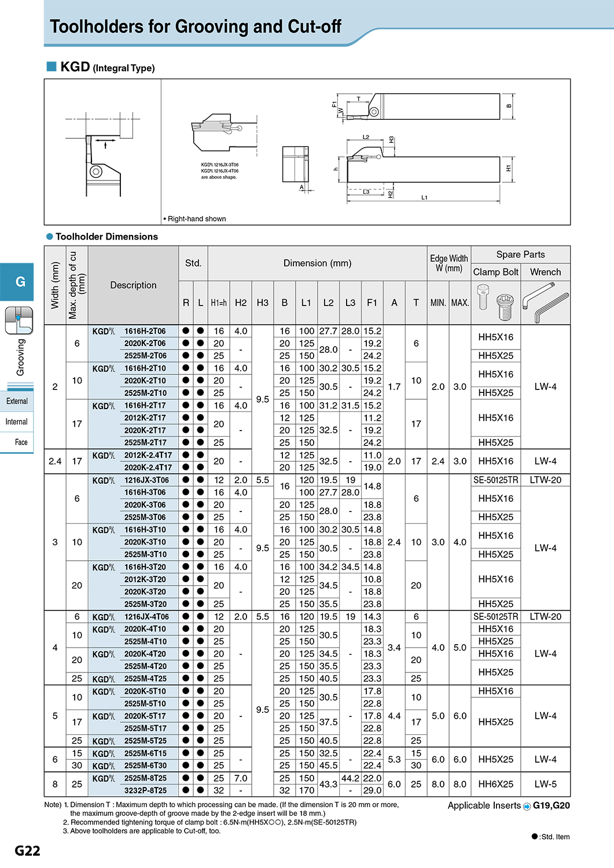Click the 2525M-2T06 description cell
Screen dimensions: 614x868
145,356
